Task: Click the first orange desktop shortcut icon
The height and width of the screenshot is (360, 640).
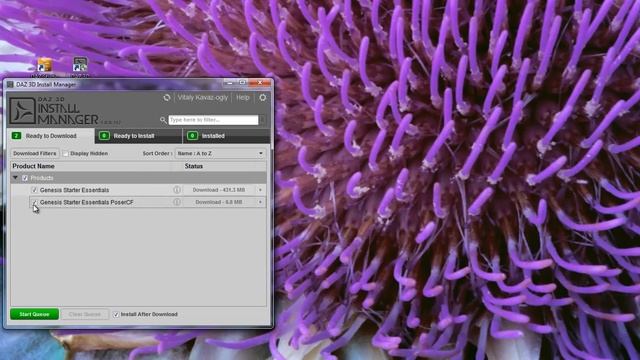Action: 44,65
